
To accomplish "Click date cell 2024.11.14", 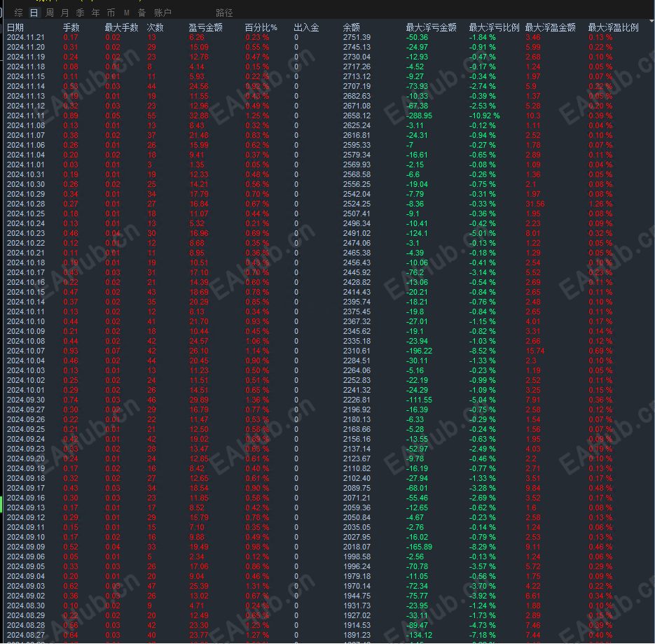I will click(26, 86).
